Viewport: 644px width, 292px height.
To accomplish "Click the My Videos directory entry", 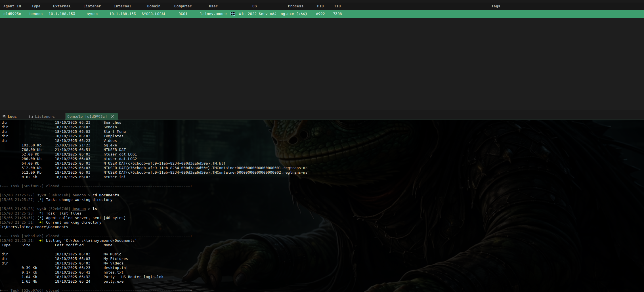I will click(x=114, y=263).
